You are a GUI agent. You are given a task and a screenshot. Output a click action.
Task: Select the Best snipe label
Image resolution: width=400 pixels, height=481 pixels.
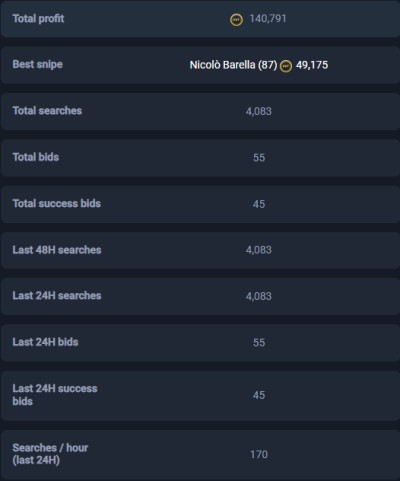pos(38,64)
